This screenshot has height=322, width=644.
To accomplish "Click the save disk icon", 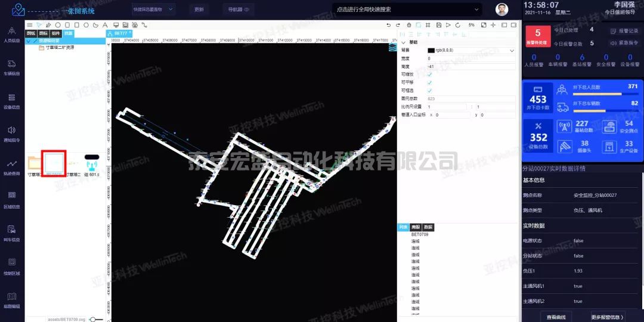I will (439, 25).
